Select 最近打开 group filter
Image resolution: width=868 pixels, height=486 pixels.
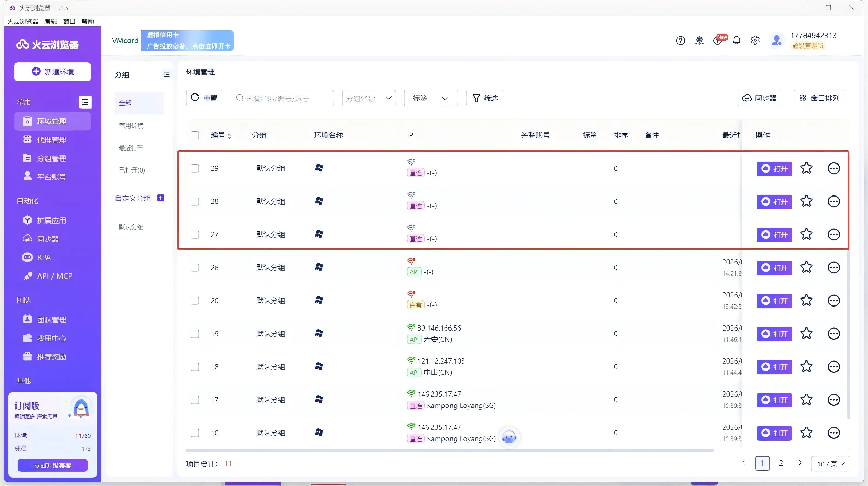[131, 148]
